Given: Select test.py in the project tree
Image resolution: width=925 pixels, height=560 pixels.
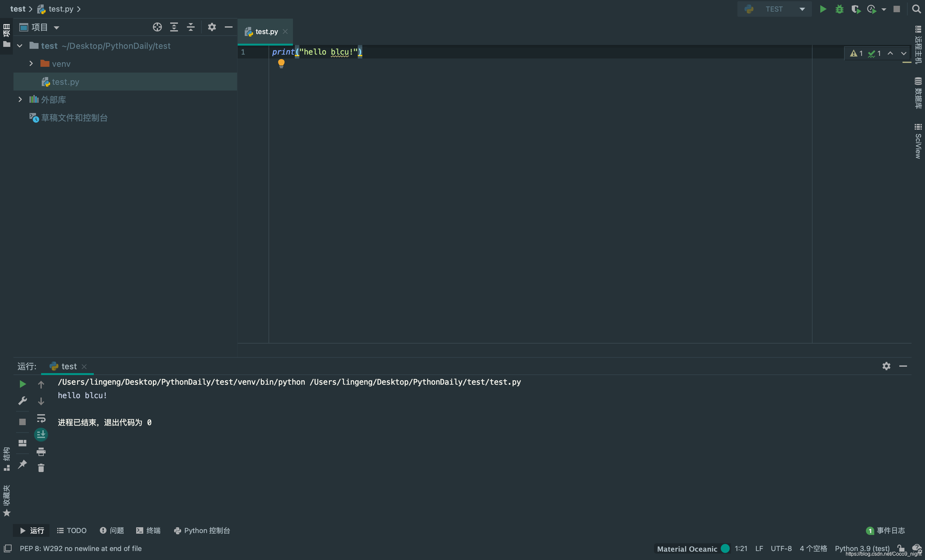Looking at the screenshot, I should pyautogui.click(x=65, y=82).
